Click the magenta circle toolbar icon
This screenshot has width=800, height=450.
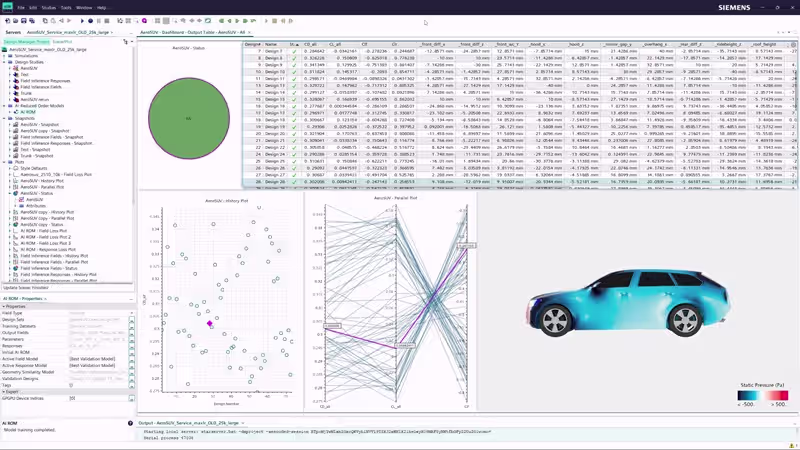tap(144, 21)
